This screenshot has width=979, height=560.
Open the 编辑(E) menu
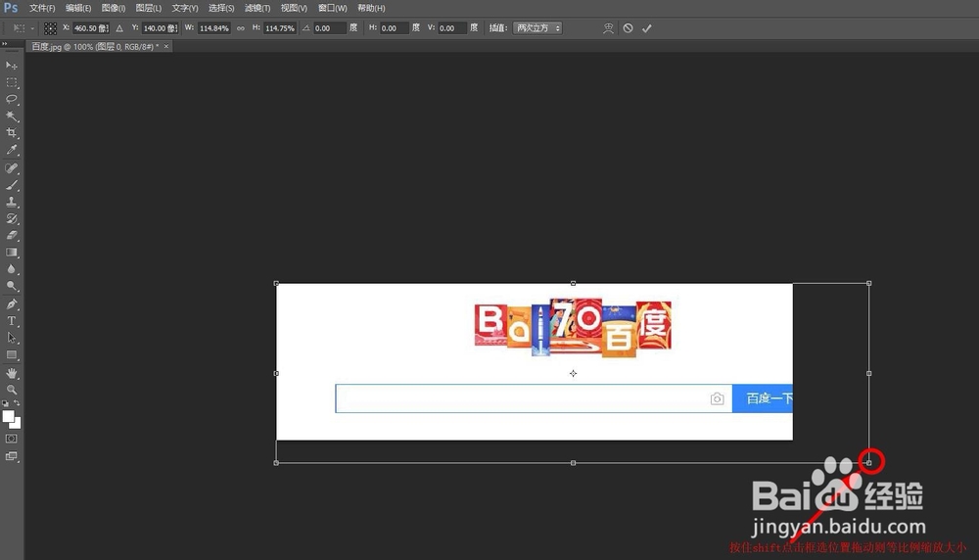click(78, 8)
